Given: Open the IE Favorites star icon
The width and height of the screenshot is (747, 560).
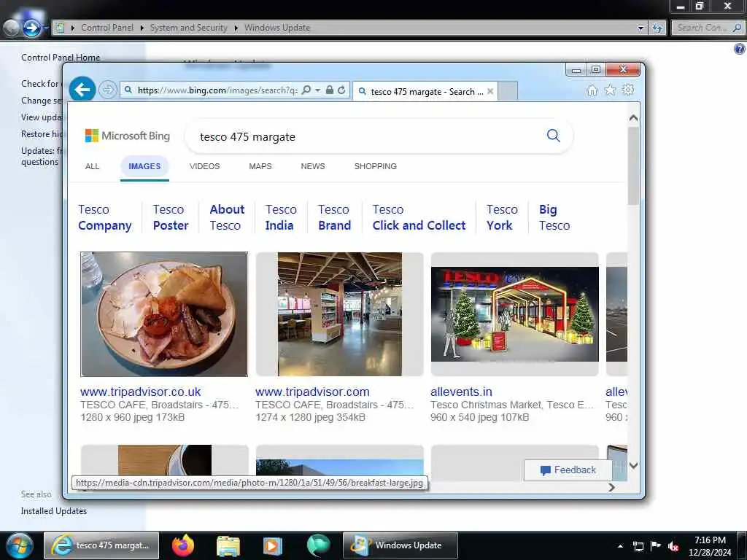Looking at the screenshot, I should pyautogui.click(x=610, y=90).
